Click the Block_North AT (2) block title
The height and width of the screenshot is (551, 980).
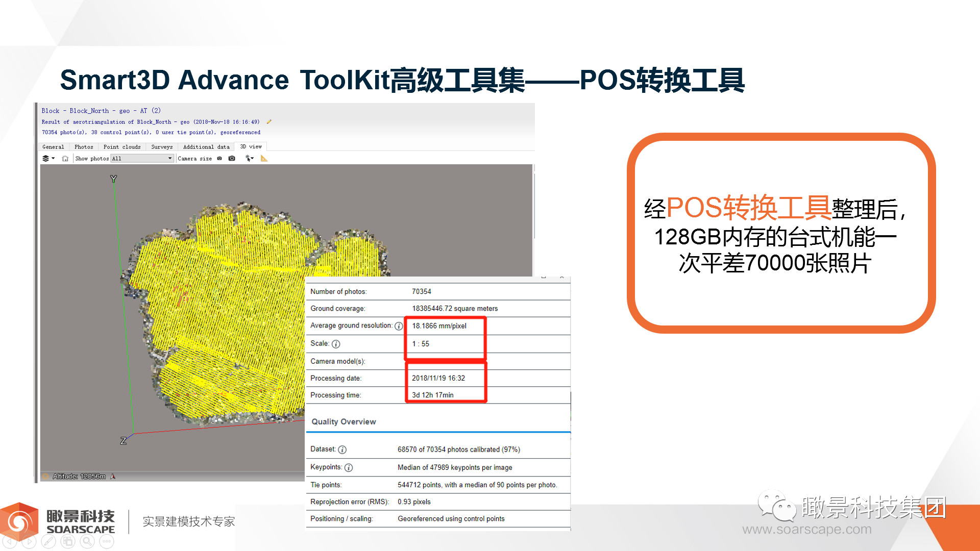(101, 111)
